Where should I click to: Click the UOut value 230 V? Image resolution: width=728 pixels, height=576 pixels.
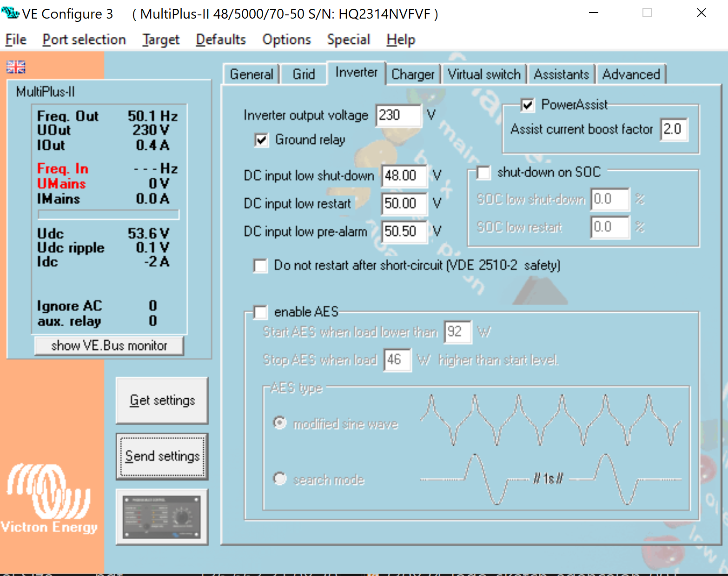pyautogui.click(x=151, y=130)
